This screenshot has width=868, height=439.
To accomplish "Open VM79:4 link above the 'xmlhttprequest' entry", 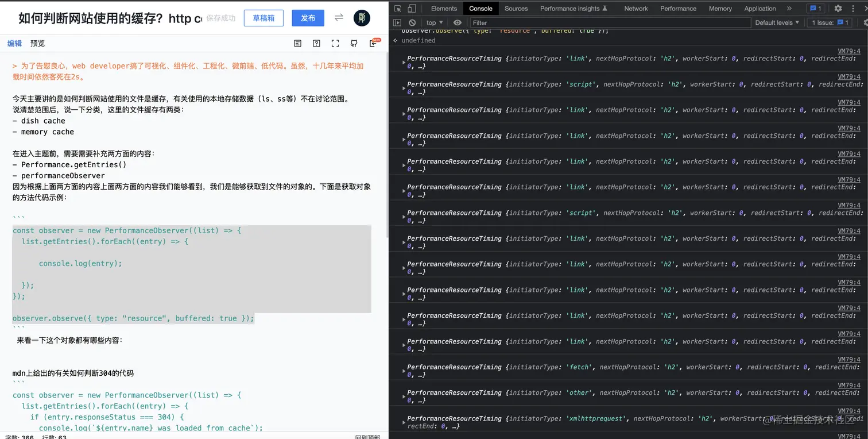I will pyautogui.click(x=849, y=411).
